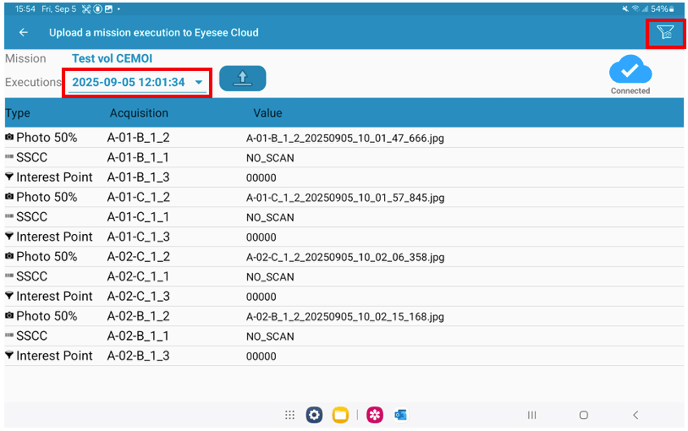
Task: Tap the Android back navigation button
Action: [635, 415]
